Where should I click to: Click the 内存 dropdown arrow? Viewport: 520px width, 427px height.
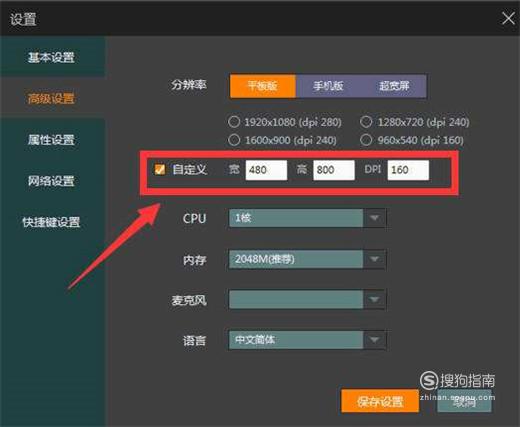click(x=374, y=259)
